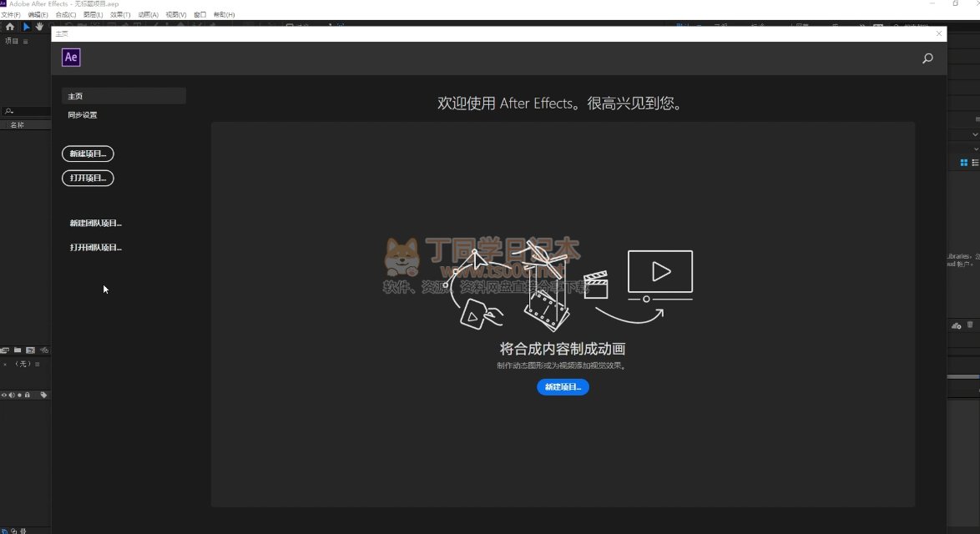
Task: Open the 窗口 menu
Action: click(200, 14)
